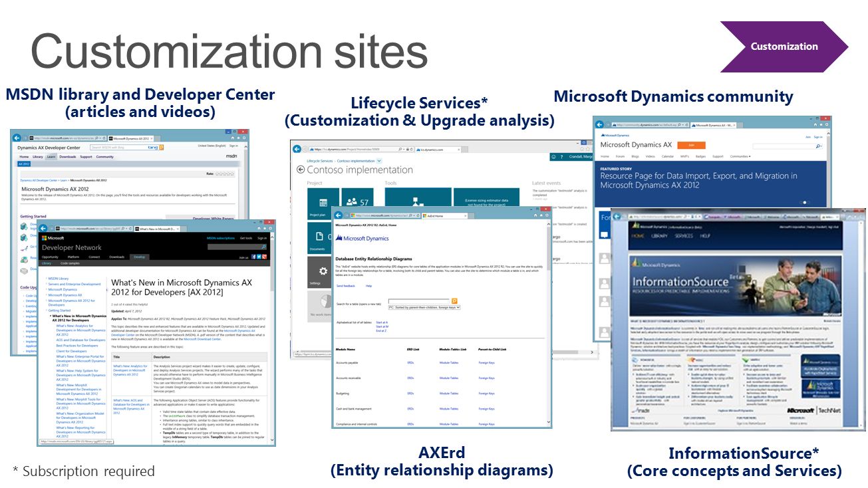
Task: Click the Send feedback link on AxErd page
Action: [x=345, y=286]
